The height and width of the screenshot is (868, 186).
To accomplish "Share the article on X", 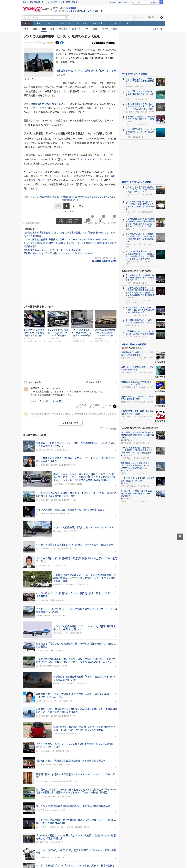I will [57, 43].
